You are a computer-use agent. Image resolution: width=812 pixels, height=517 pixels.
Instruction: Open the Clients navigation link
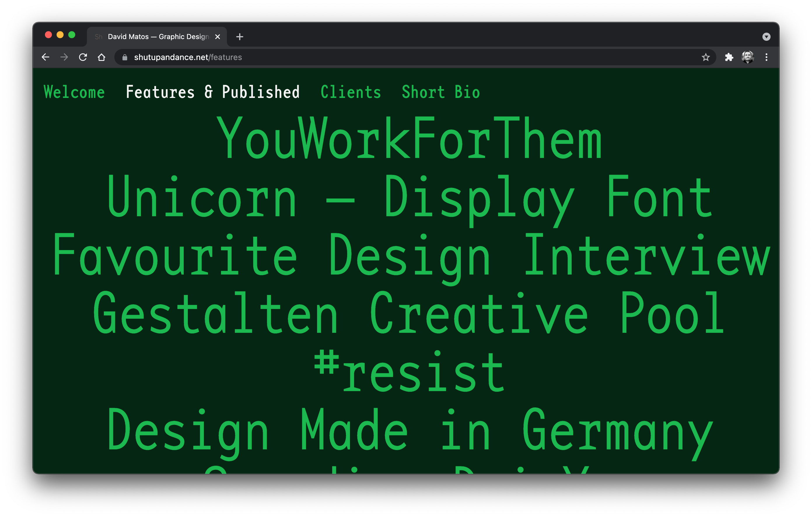point(351,92)
